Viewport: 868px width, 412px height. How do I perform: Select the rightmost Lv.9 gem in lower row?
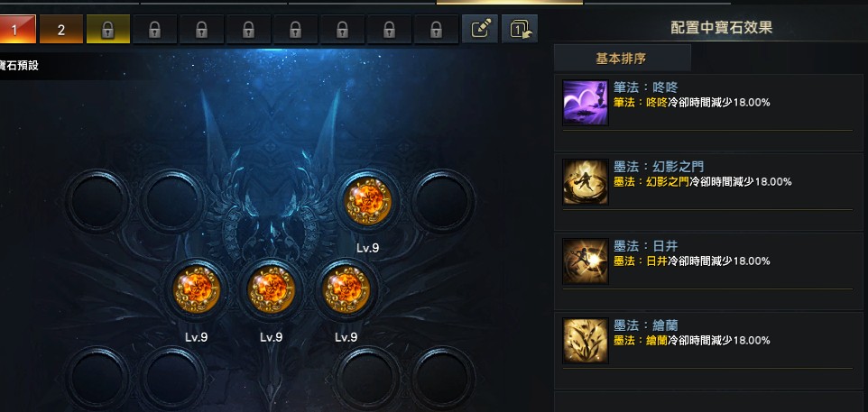point(346,289)
